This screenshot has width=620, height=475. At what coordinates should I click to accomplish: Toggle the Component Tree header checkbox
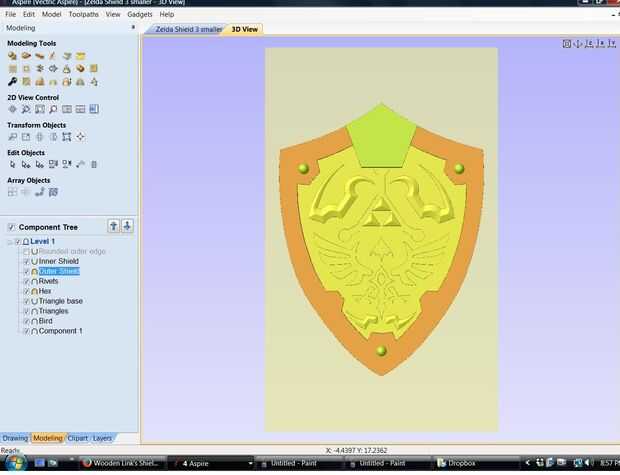click(11, 227)
